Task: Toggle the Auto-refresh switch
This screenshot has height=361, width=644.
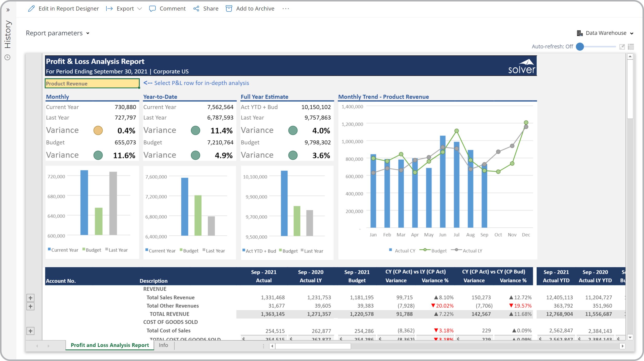Action: 580,47
